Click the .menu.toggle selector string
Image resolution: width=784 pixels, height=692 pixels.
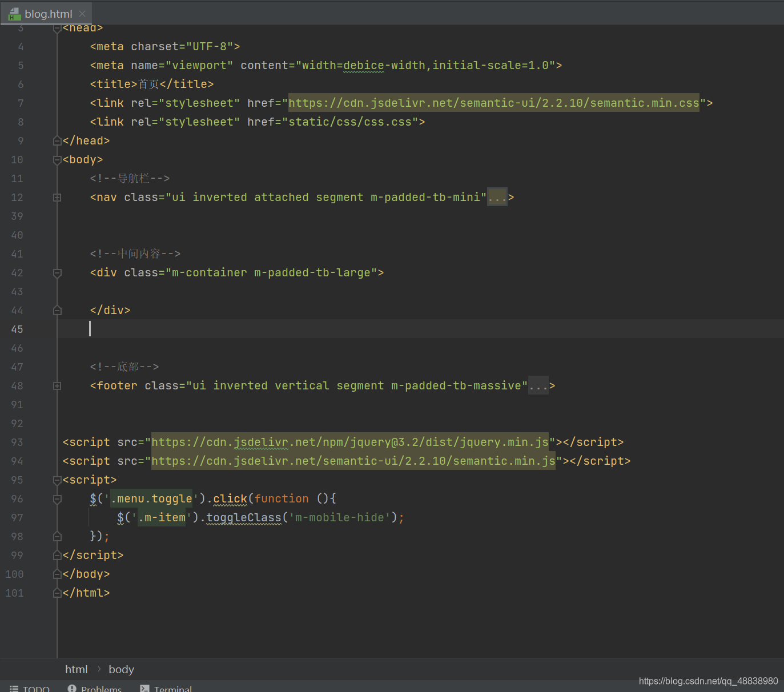point(151,498)
